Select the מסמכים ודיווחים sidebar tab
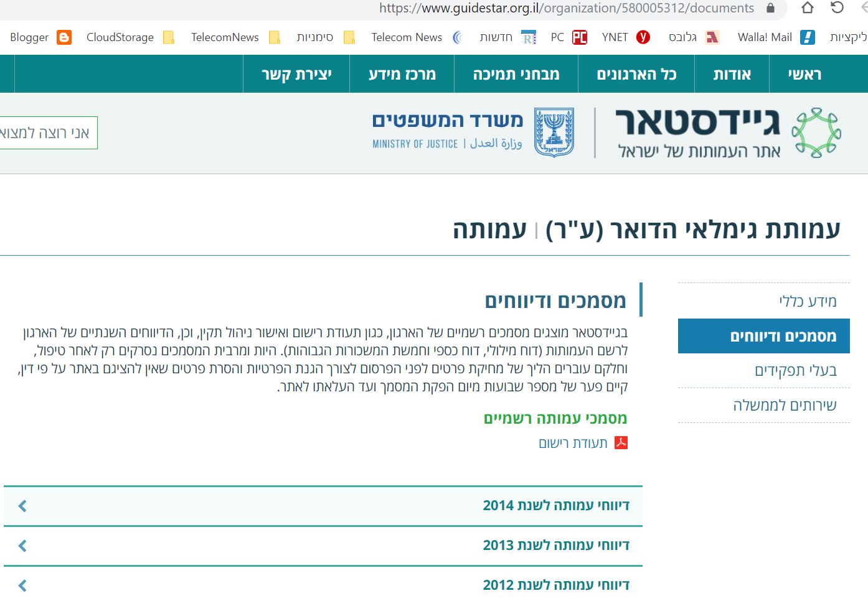868x601 pixels. pyautogui.click(x=764, y=336)
